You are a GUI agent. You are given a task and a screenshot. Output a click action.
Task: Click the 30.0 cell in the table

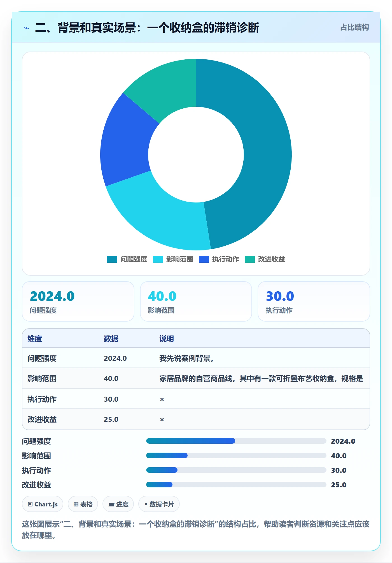(x=111, y=399)
